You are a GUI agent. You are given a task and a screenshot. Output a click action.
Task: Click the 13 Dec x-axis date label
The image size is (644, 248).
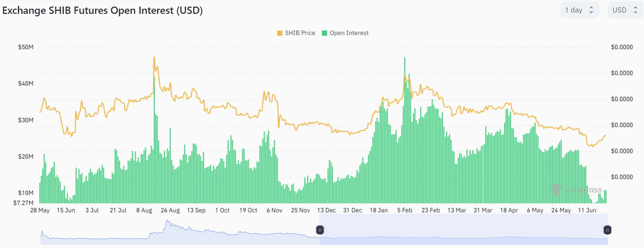pyautogui.click(x=327, y=210)
